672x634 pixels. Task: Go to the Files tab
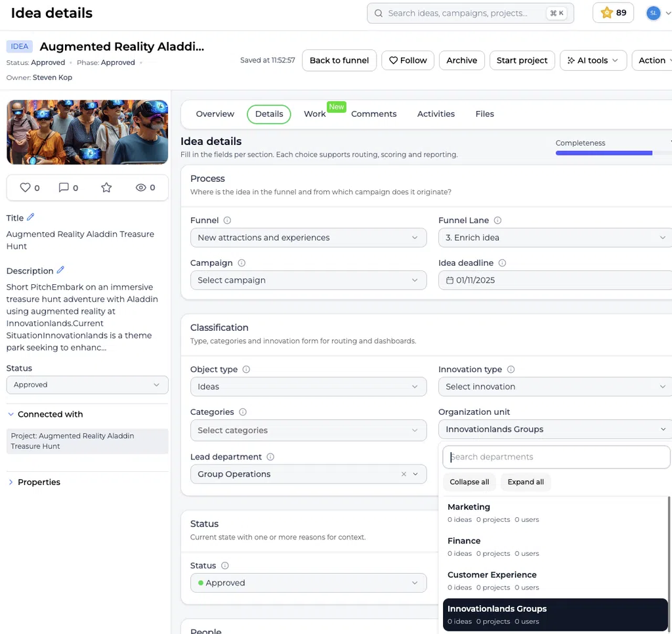pyautogui.click(x=485, y=114)
